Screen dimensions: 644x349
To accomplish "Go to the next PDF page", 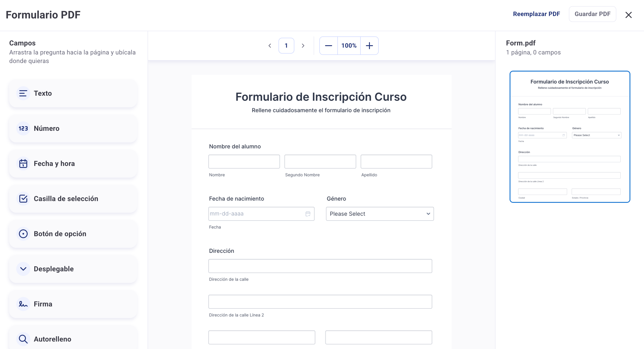I will coord(303,46).
